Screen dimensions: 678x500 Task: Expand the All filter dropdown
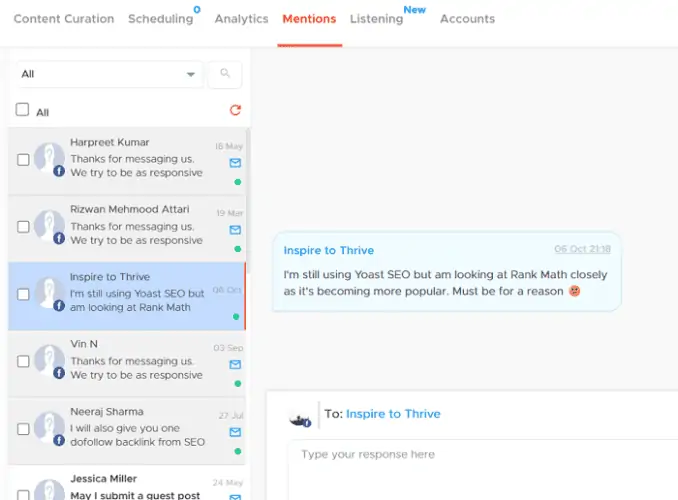pyautogui.click(x=109, y=74)
